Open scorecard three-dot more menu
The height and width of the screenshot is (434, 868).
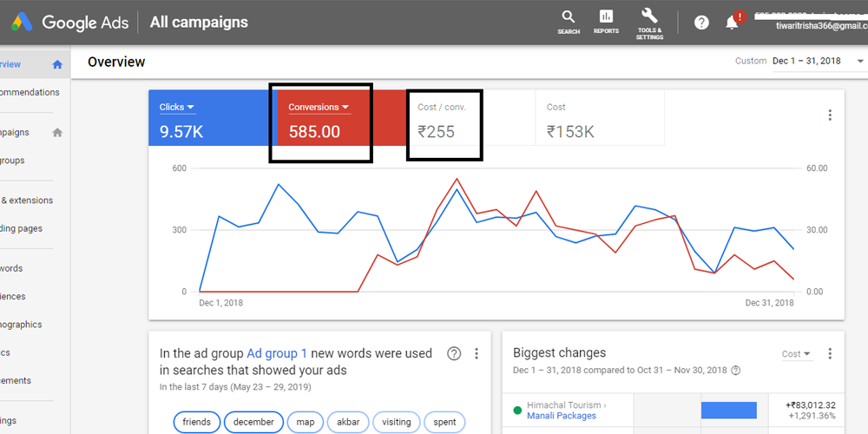tap(830, 115)
